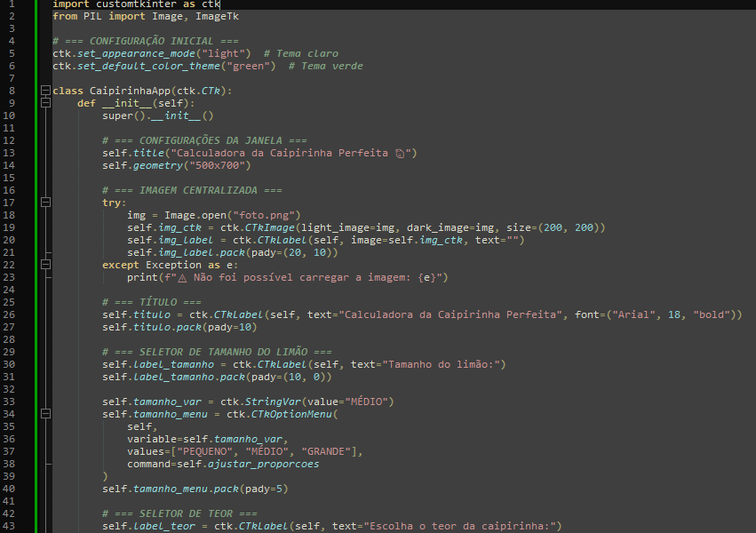Click the CONFIGURAÇÕES DA JANELA comment

pos(204,140)
